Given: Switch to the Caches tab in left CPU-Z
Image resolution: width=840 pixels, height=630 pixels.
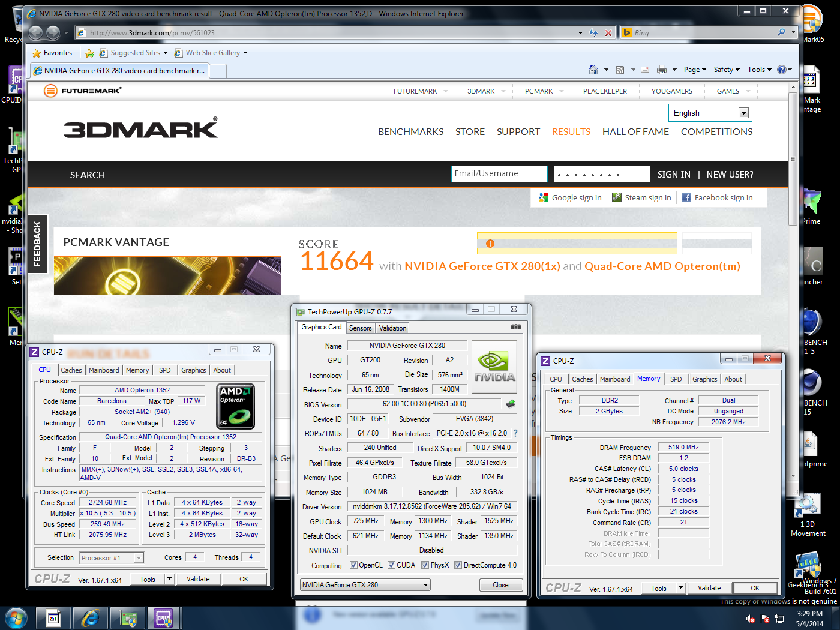Looking at the screenshot, I should point(71,370).
